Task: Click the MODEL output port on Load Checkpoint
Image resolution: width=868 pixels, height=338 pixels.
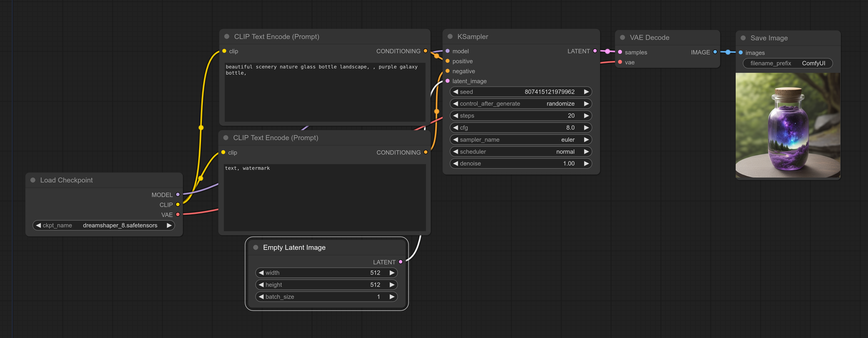Action: (179, 195)
